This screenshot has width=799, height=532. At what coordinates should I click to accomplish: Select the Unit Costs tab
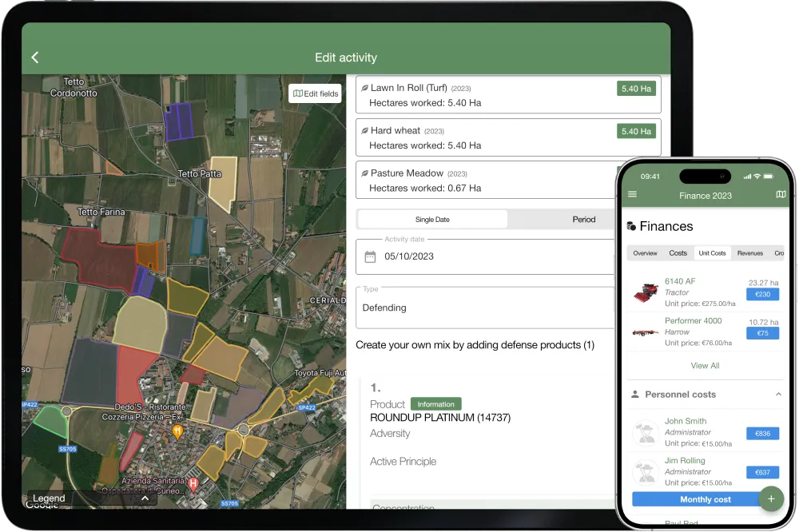pos(712,253)
